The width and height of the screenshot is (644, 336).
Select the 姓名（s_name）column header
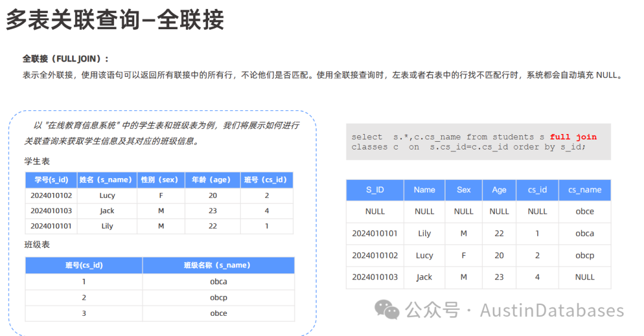pos(107,180)
